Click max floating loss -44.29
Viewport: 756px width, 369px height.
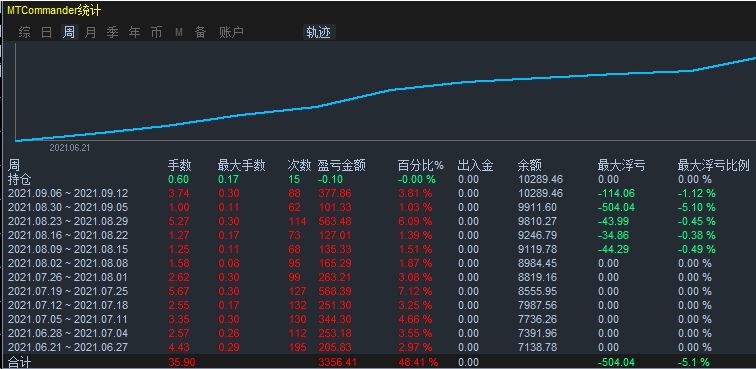[x=613, y=249]
